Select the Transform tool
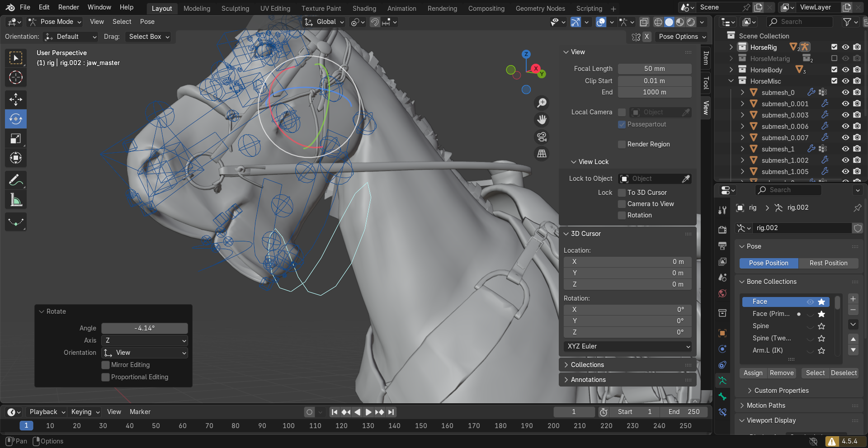The width and height of the screenshot is (868, 448). [16, 158]
